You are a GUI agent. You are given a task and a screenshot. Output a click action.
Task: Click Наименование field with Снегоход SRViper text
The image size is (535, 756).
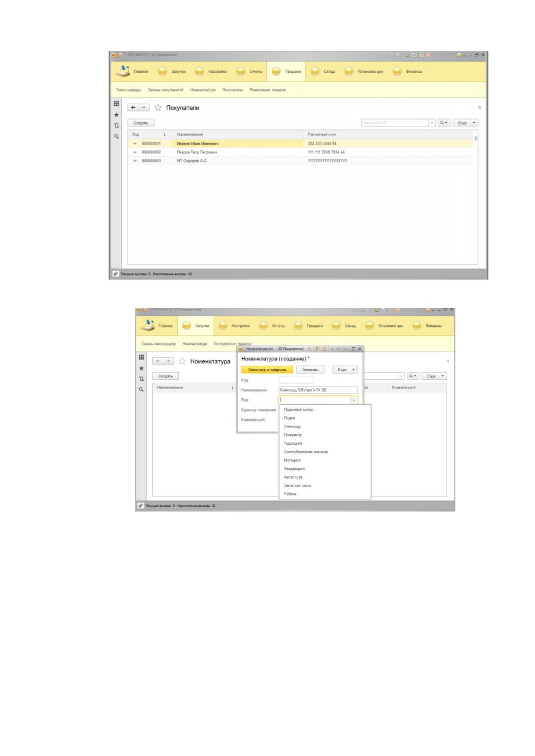(318, 390)
